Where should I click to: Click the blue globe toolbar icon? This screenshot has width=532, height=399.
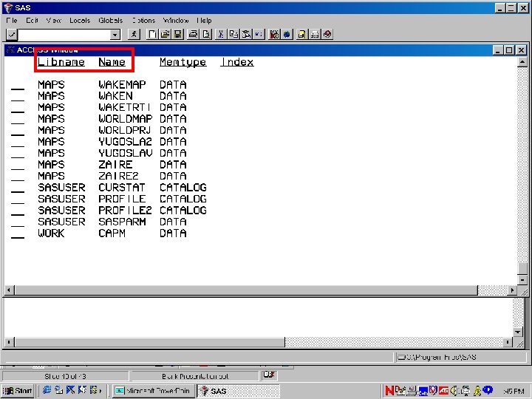287,34
